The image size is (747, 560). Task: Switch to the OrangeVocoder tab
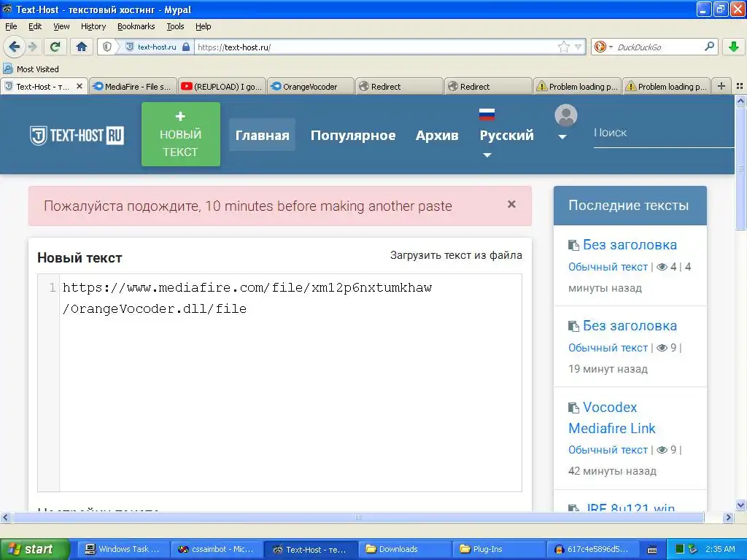(311, 87)
